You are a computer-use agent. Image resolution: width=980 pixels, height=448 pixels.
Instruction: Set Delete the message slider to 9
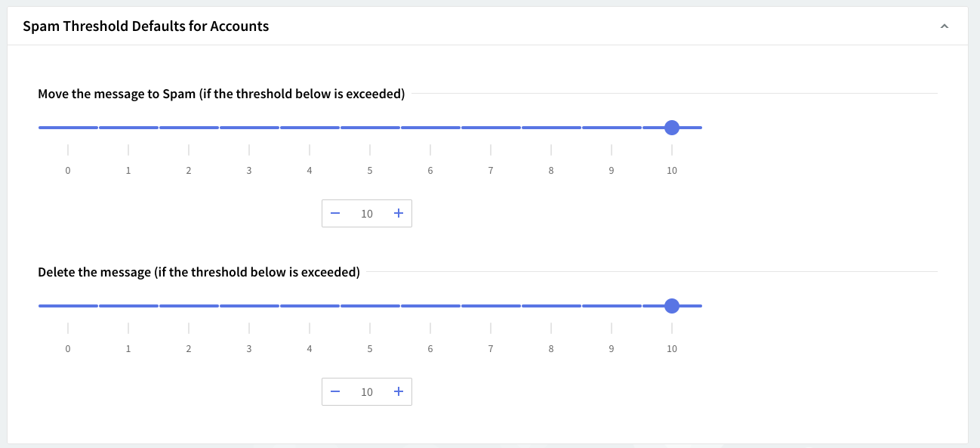coord(612,306)
